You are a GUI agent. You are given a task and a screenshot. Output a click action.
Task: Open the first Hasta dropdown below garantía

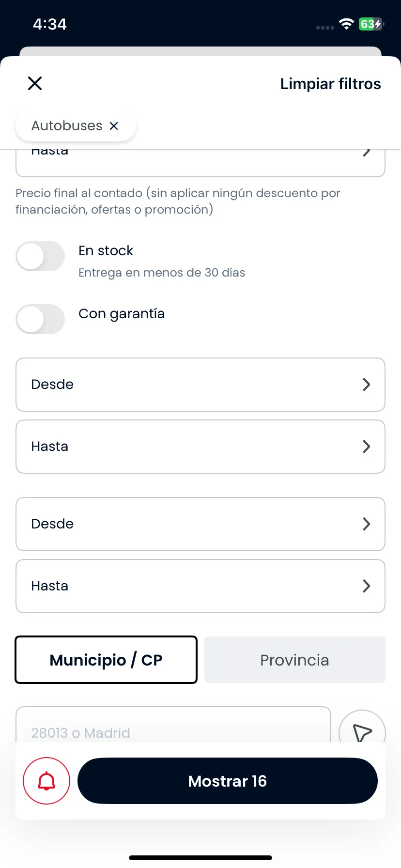(x=200, y=447)
